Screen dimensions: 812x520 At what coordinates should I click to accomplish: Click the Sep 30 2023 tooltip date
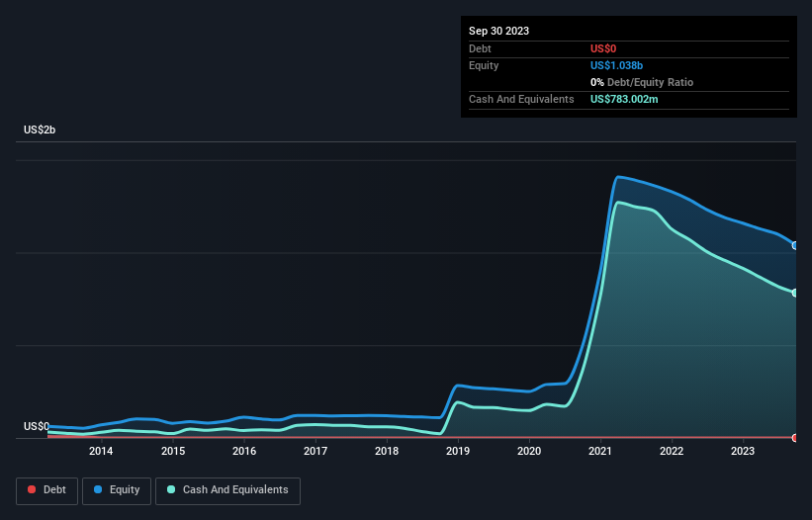[498, 31]
